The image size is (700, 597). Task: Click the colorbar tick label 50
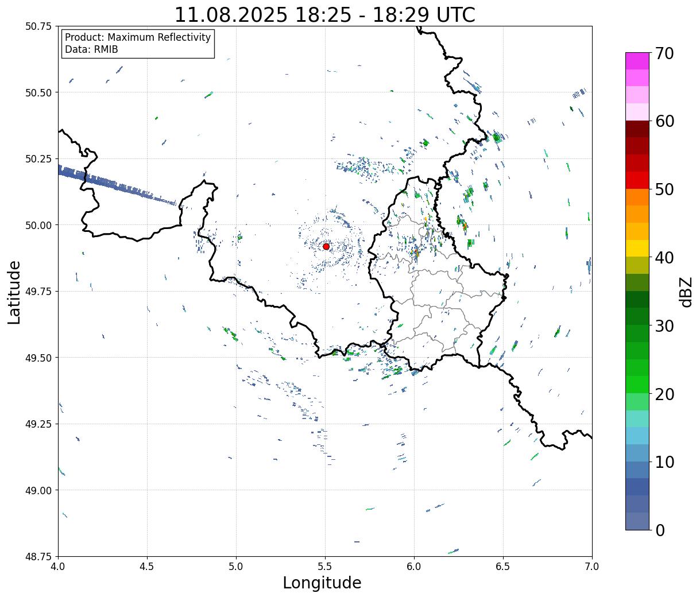point(664,189)
